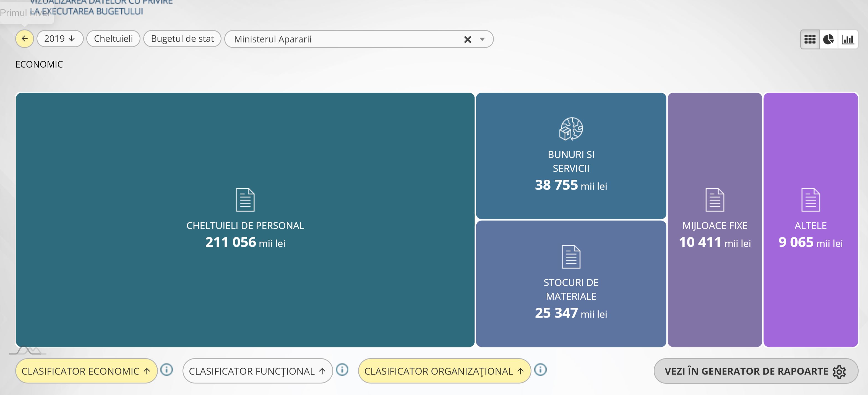868x395 pixels.
Task: Click the ECONOMIC heading label
Action: pyautogui.click(x=39, y=64)
